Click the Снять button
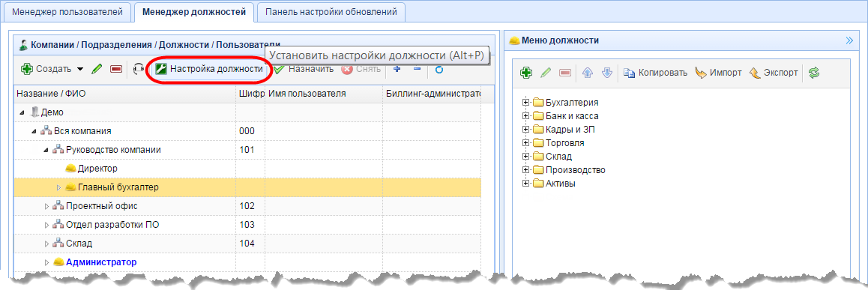This screenshot has width=868, height=290. 361,69
